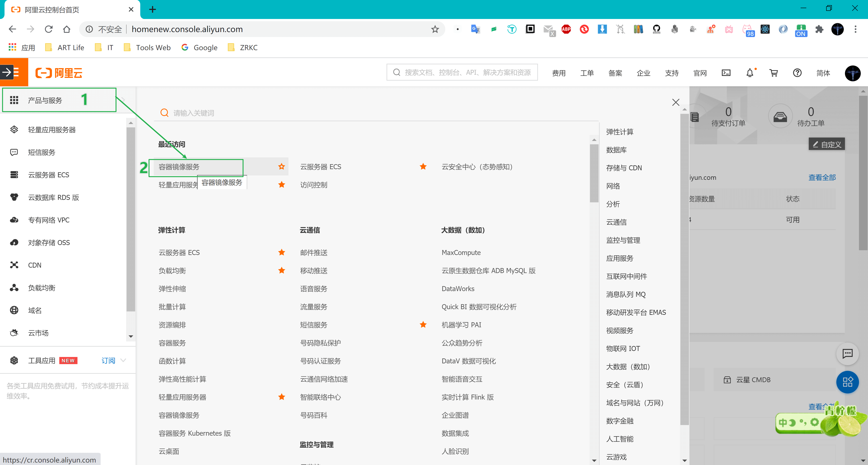This screenshot has width=868, height=465.
Task: Click the notification bell icon
Action: point(750,73)
